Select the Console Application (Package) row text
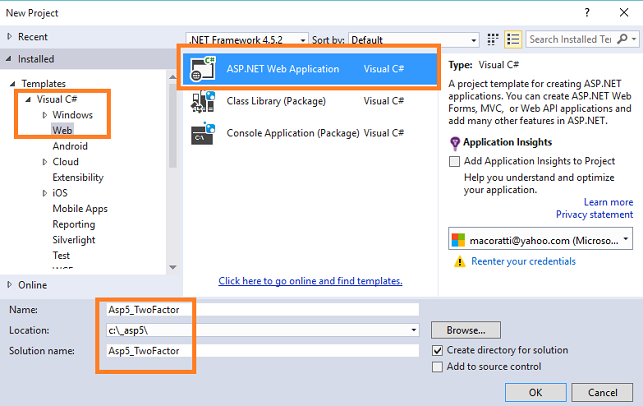Viewport: 643px width, 406px height. click(293, 133)
